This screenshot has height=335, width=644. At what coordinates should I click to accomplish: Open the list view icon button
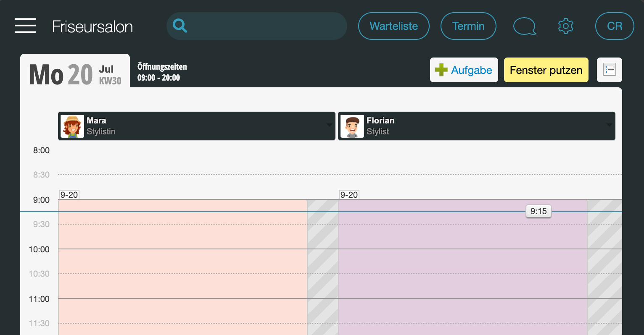click(x=610, y=70)
